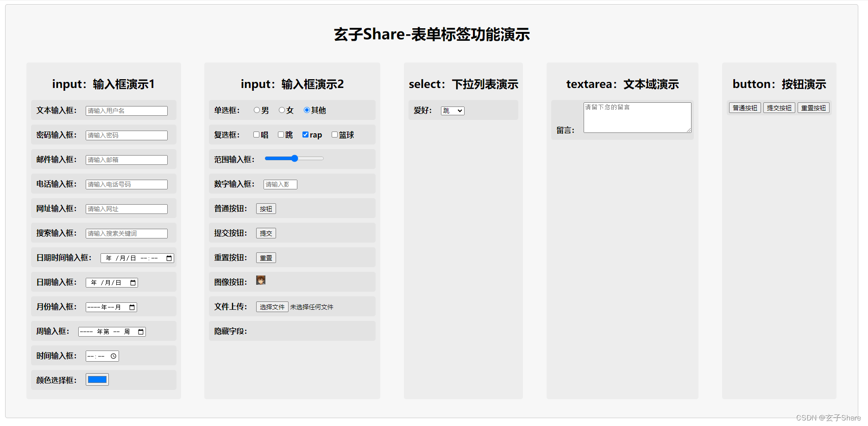The width and height of the screenshot is (868, 426).
Task: Click into the 留言 textarea
Action: point(637,118)
